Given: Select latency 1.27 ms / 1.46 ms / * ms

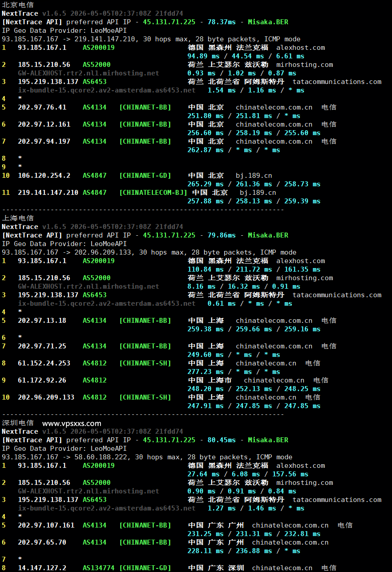Looking at the screenshot, I should (x=256, y=508).
